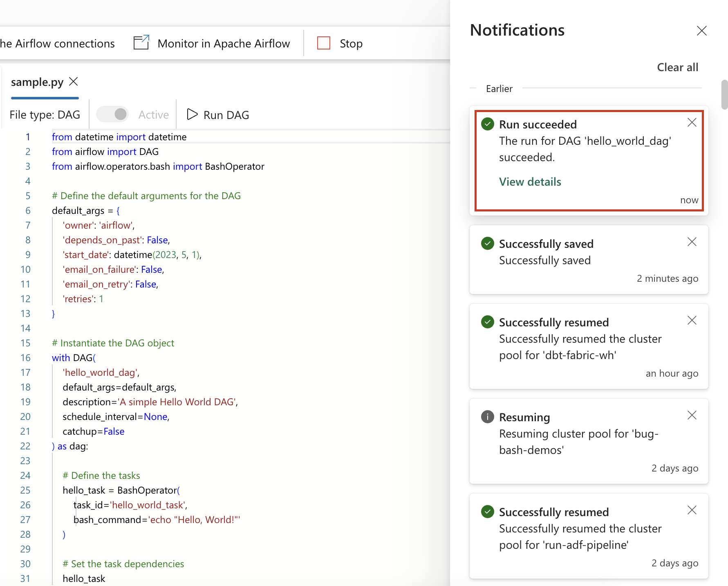Close the Notifications panel

[x=701, y=31]
